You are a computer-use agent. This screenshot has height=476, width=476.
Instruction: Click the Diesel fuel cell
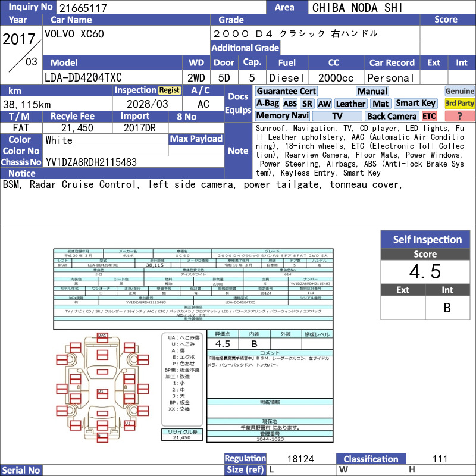click(x=287, y=78)
